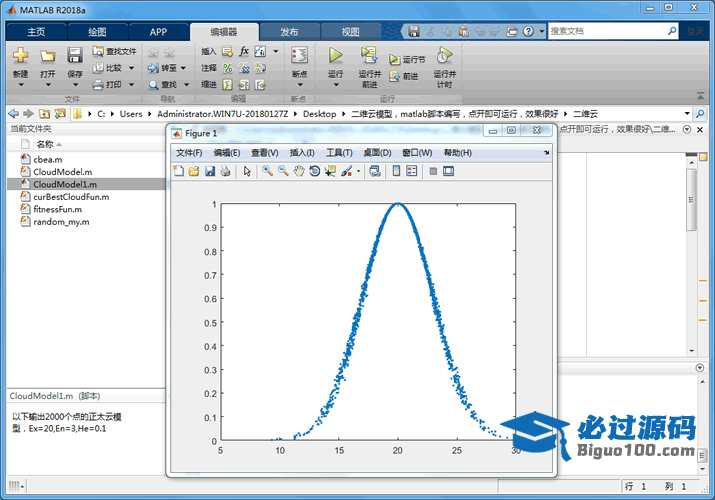Switch to the 发布 Publish tab
Viewport: 715px width, 500px height.
pyautogui.click(x=289, y=32)
